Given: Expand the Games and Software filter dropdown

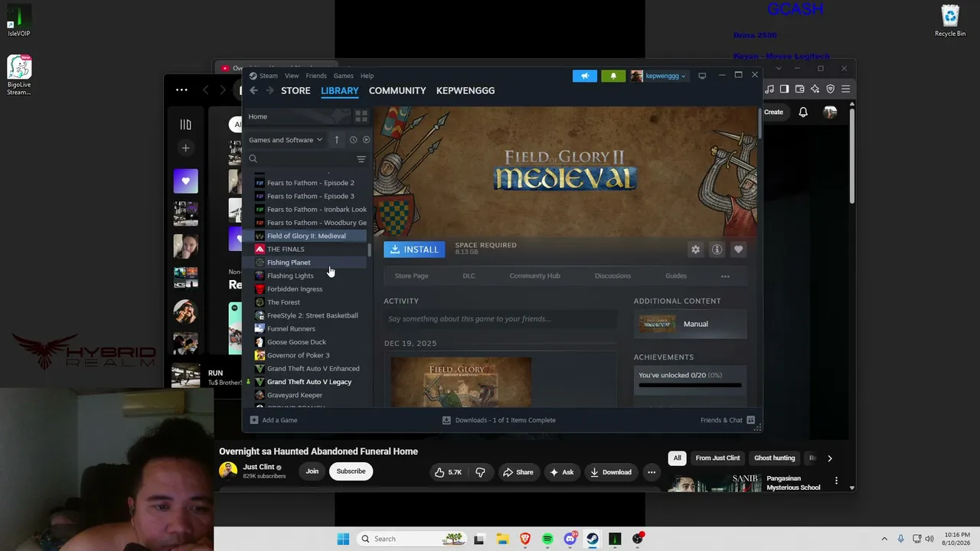Looking at the screenshot, I should point(286,140).
